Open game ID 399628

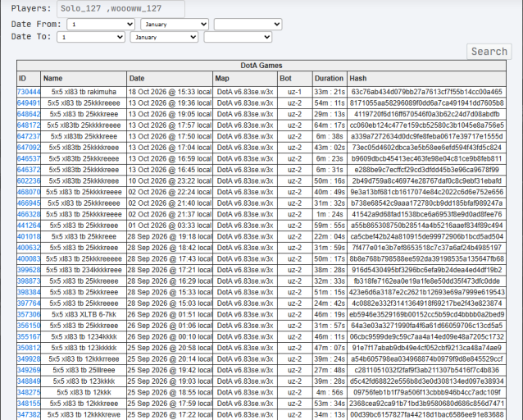[x=29, y=270]
